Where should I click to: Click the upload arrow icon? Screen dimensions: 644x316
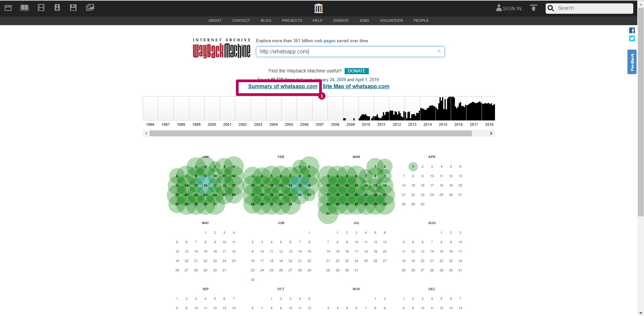(534, 8)
